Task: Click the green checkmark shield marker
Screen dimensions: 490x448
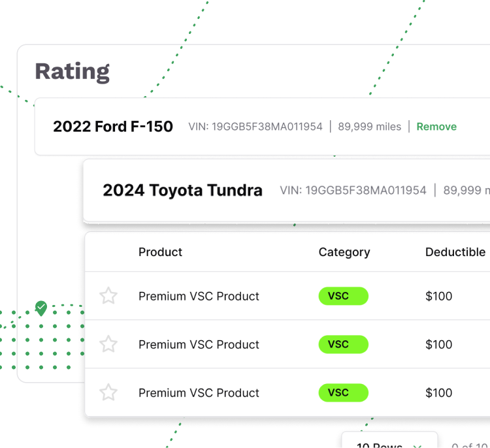Action: (41, 308)
